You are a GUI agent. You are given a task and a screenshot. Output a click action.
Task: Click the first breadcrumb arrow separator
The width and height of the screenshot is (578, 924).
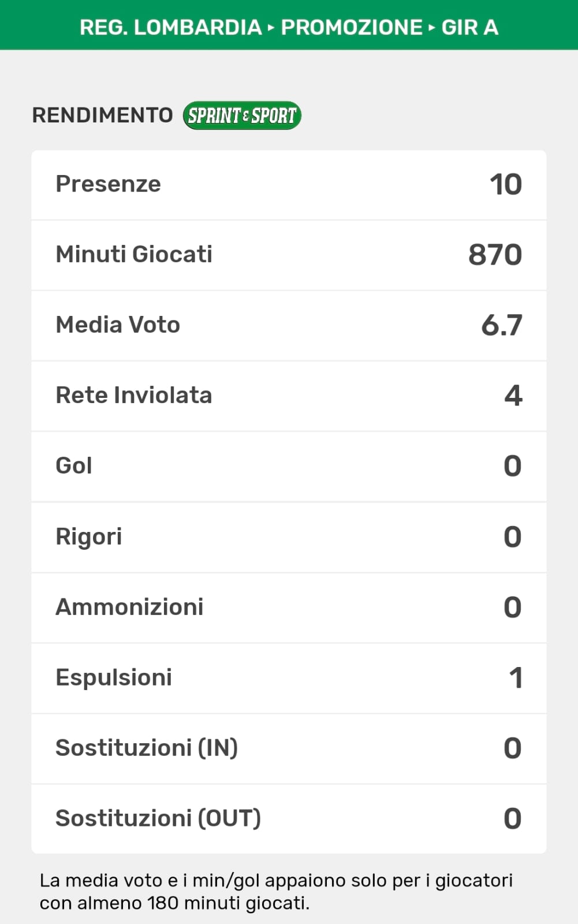pyautogui.click(x=271, y=27)
